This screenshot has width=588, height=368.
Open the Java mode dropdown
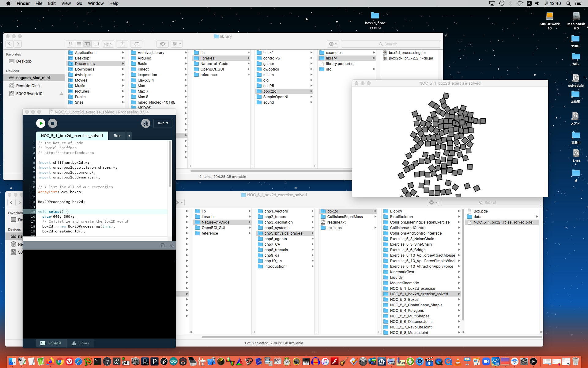163,123
